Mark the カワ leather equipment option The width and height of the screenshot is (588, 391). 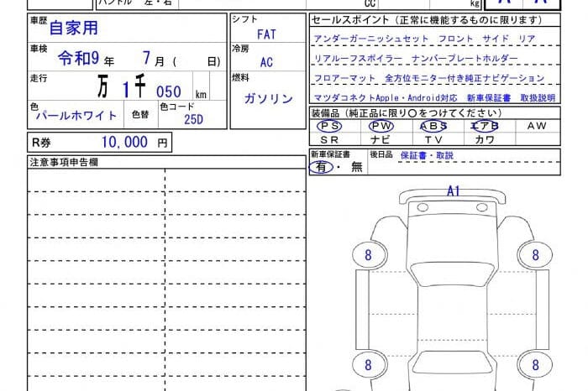click(x=484, y=139)
